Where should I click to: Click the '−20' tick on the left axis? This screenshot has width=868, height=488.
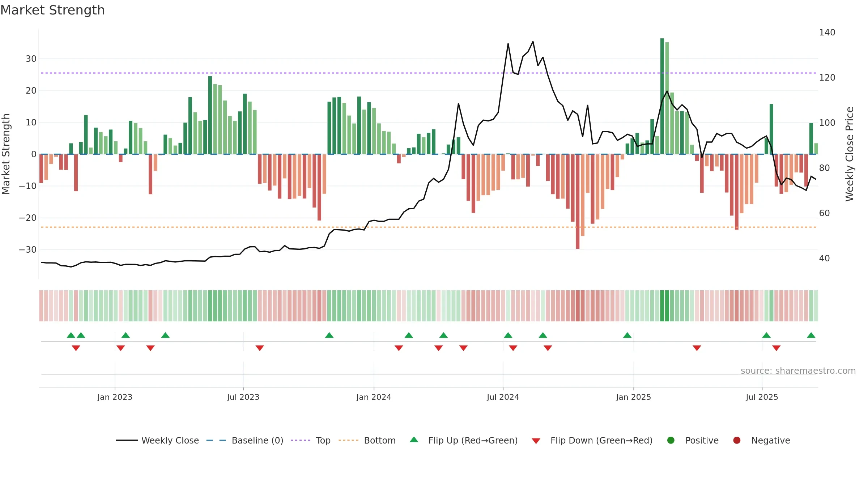pos(28,218)
